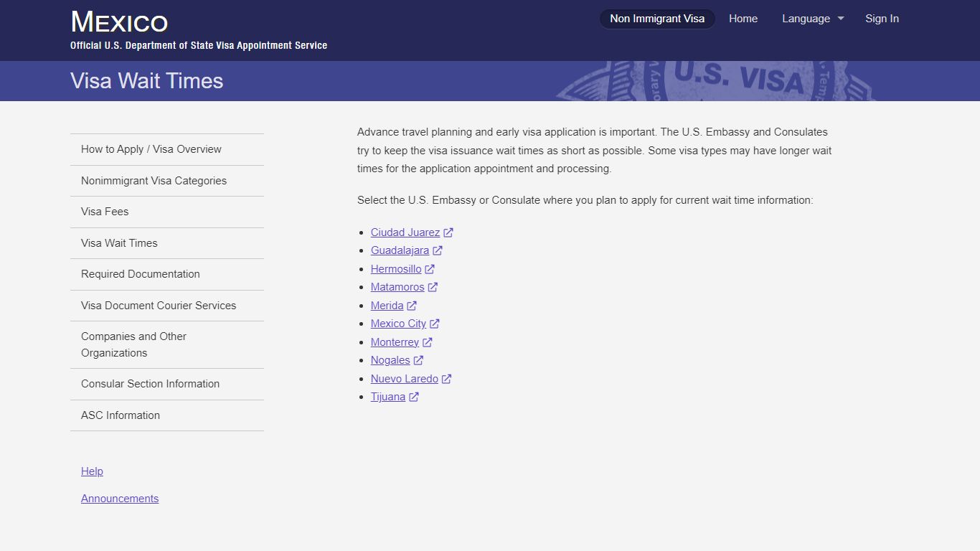Click the external link icon beside Monterrey

[427, 342]
